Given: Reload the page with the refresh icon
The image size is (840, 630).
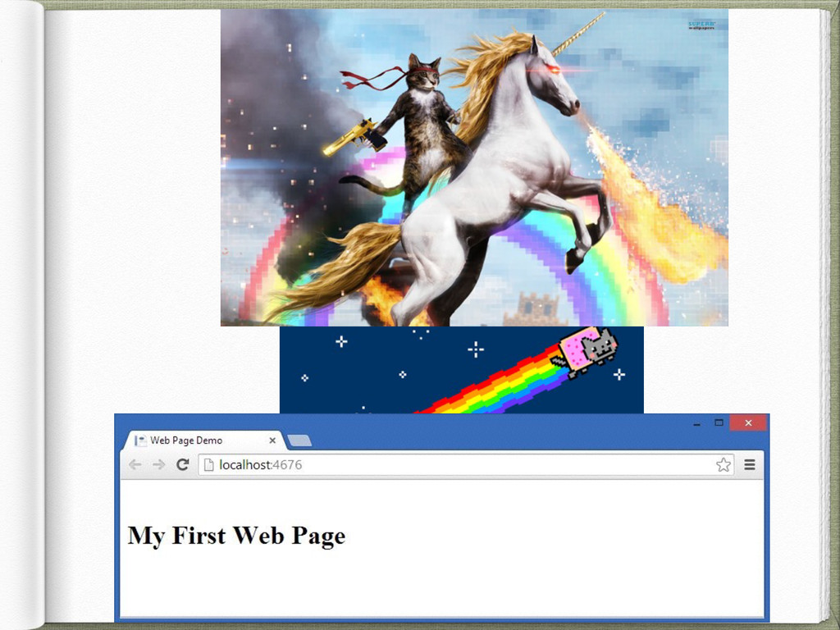Looking at the screenshot, I should point(183,464).
